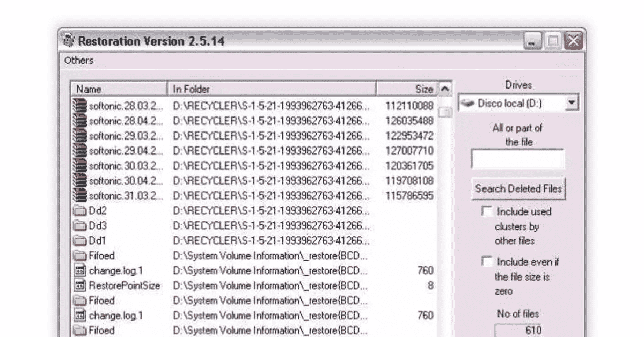Select size value 119708108
This screenshot has height=337, width=644.
click(x=409, y=181)
